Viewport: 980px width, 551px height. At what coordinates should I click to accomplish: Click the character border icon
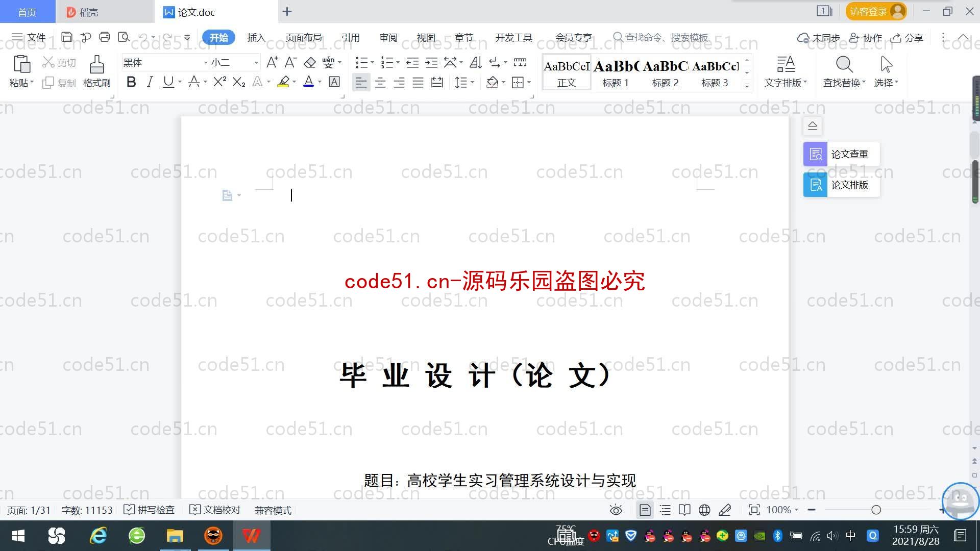point(334,82)
